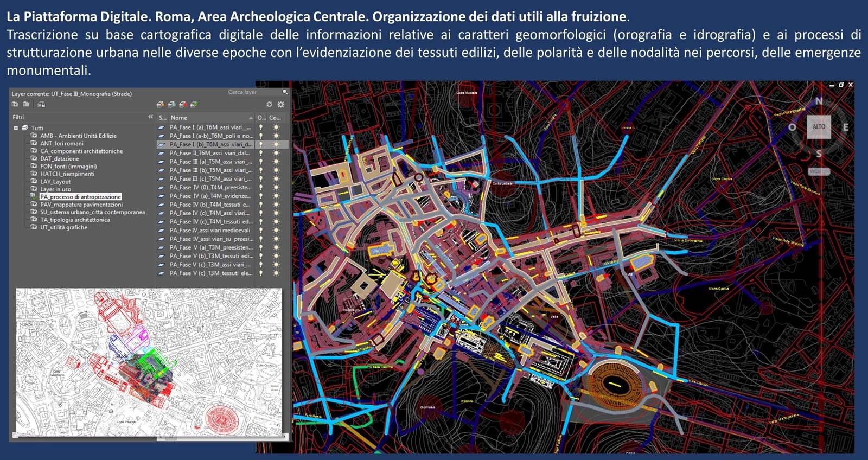Select the PA_Fase V (a)_T3M layer row
This screenshot has width=868, height=460.
210,247
